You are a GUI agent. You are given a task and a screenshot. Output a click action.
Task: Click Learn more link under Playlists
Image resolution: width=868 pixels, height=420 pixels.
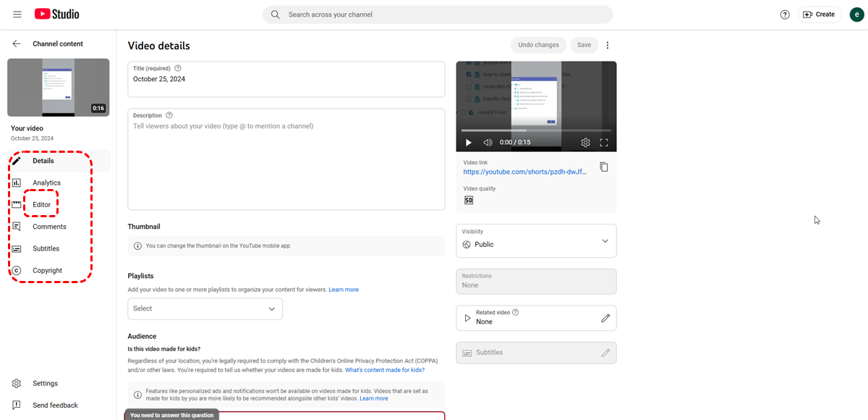tap(344, 290)
